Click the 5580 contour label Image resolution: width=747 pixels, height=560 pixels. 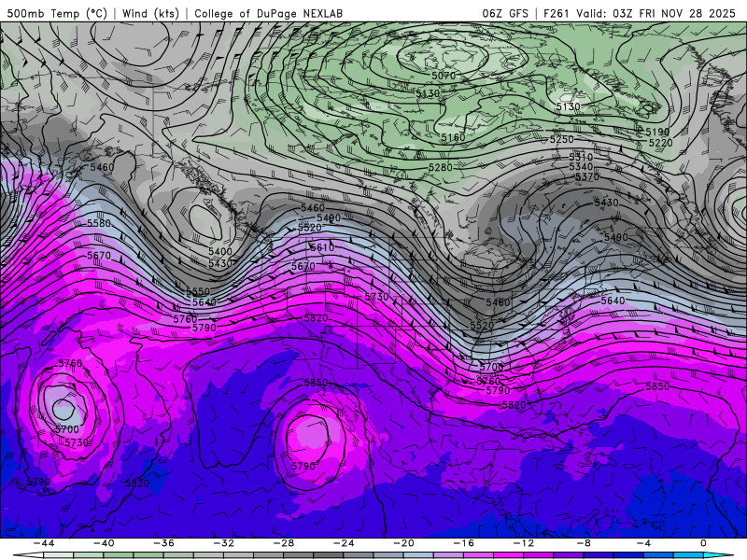click(x=99, y=223)
